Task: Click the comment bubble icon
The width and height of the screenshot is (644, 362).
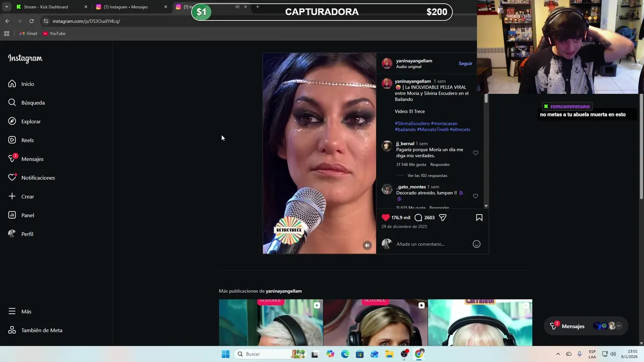Action: pyautogui.click(x=418, y=218)
